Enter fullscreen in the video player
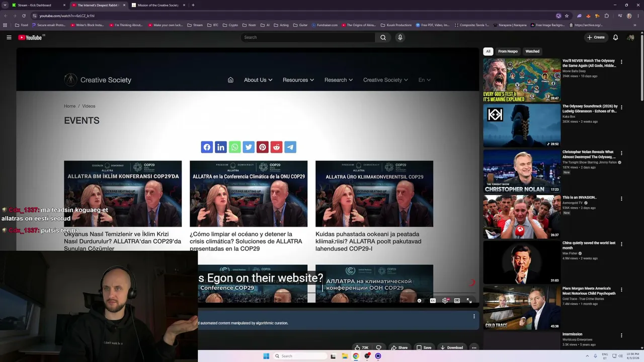Viewport: 644px width, 362px height. coord(469,301)
